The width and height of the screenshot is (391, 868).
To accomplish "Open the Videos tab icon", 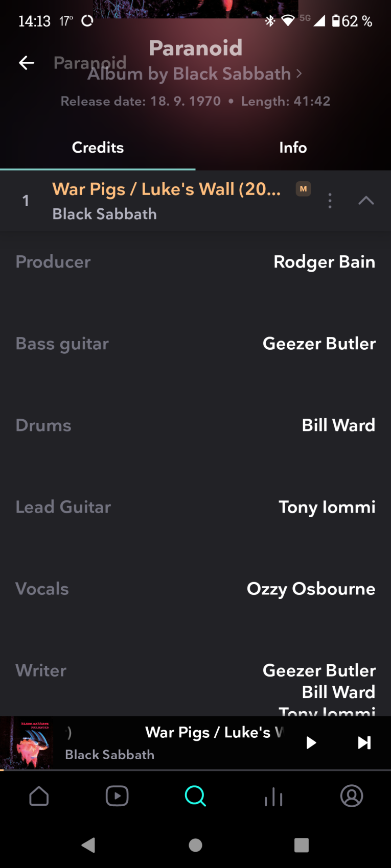I will (x=117, y=796).
